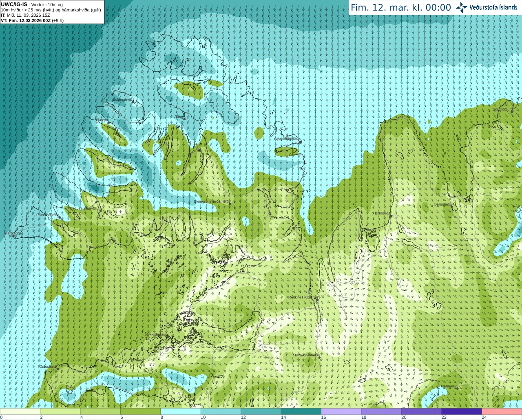Click the dark indigo 22–24 m/s swatch
Viewport: 522px width, 420px height.
462,411
